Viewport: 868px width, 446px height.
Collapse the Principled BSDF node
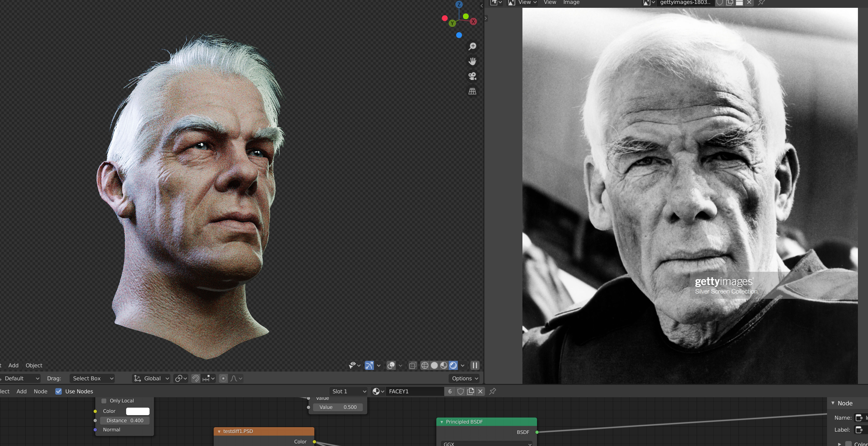(x=442, y=422)
